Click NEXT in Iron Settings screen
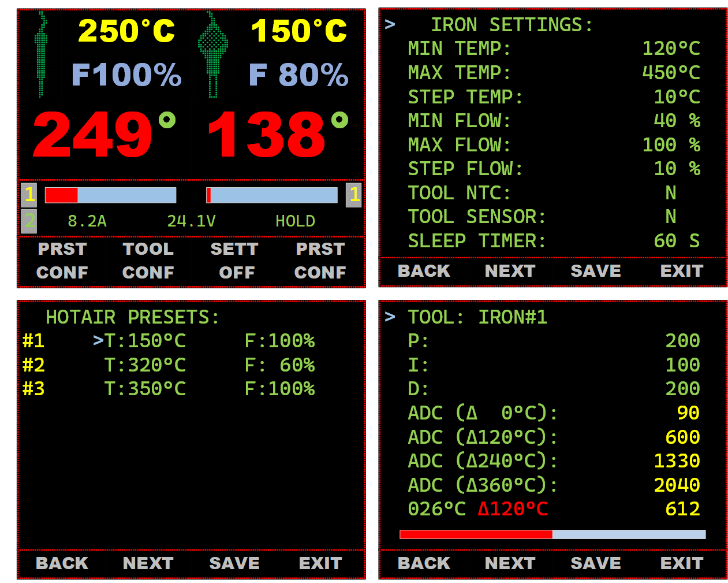The image size is (728, 583). tap(510, 271)
